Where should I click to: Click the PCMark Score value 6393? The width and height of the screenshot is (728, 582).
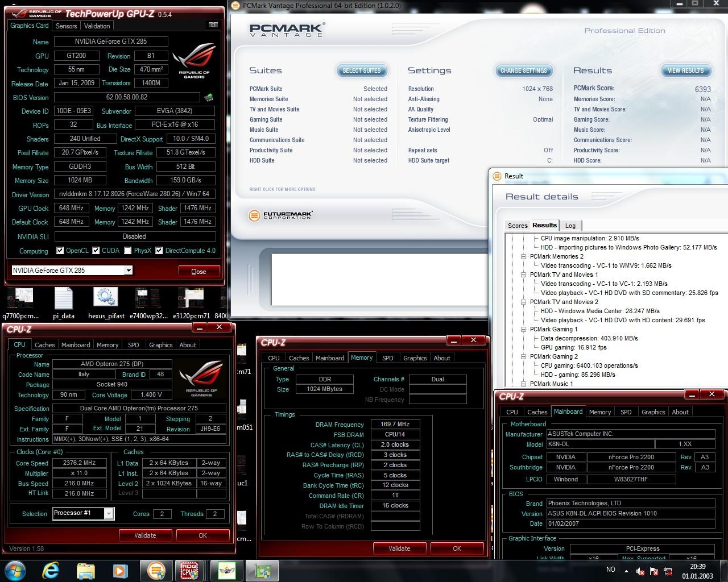[x=702, y=89]
